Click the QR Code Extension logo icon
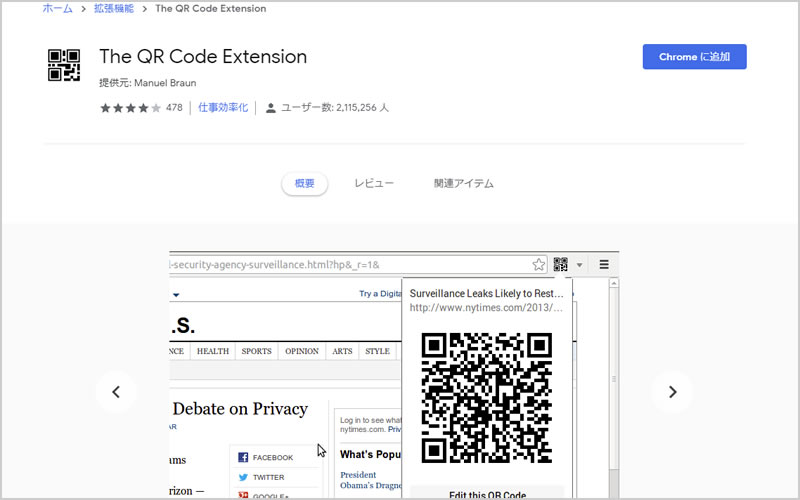Screen dimensions: 800x500 (x=64, y=65)
